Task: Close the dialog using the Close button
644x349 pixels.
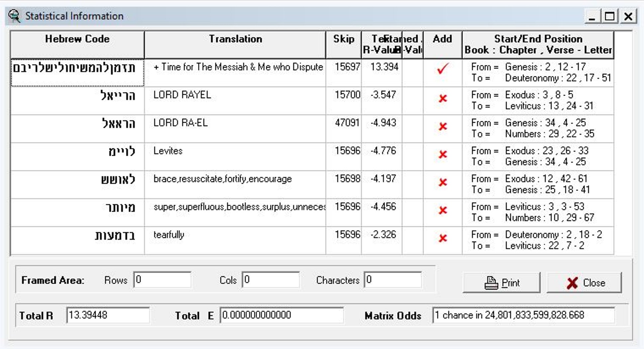Action: coord(584,283)
